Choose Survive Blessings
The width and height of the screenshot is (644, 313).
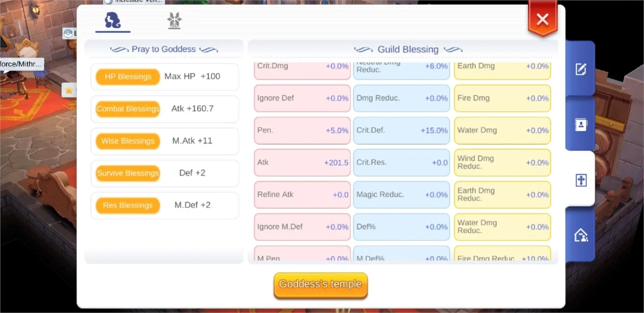[x=128, y=173]
